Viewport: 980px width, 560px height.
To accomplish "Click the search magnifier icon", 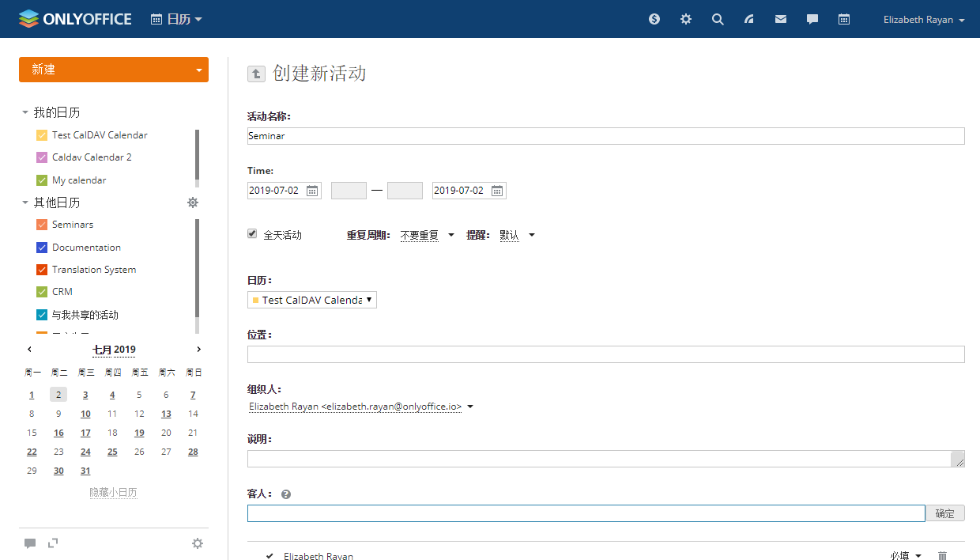I will 718,19.
